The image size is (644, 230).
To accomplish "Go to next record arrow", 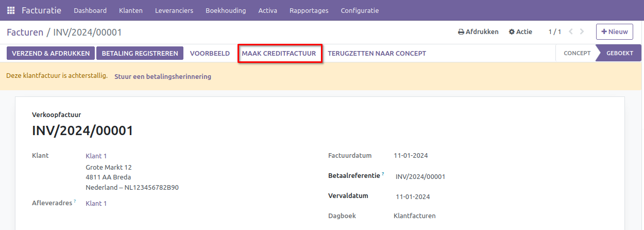I will pos(582,32).
